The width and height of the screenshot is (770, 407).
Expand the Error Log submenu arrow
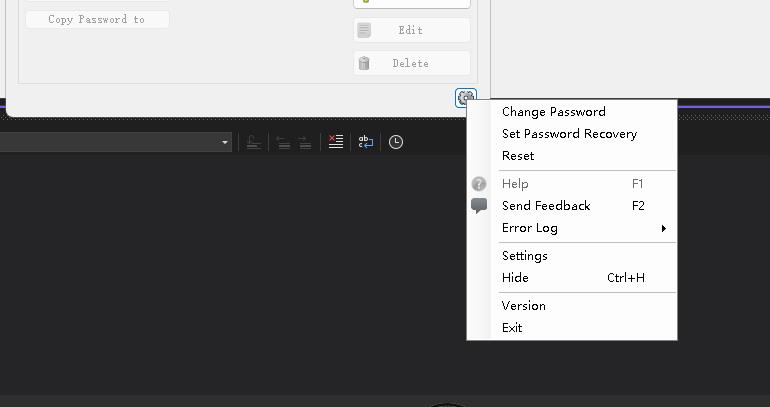pyautogui.click(x=663, y=228)
